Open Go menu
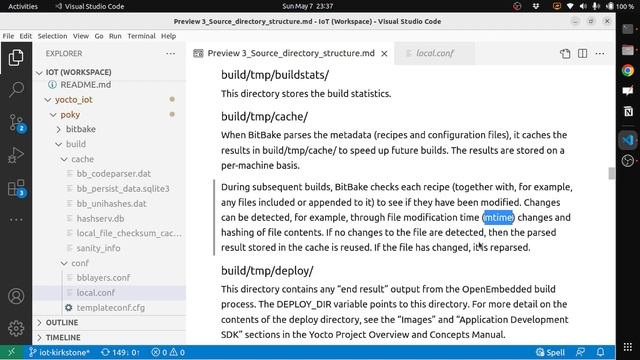 click(99, 36)
